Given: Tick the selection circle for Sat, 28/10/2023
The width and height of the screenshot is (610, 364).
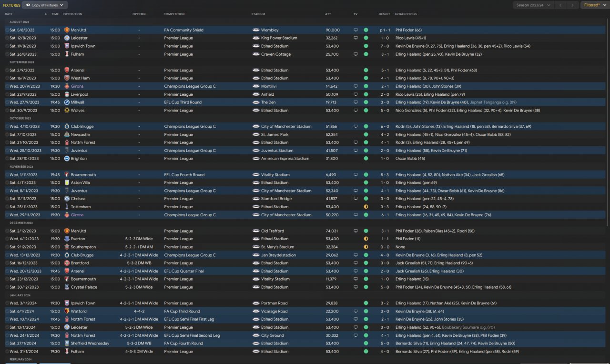Looking at the screenshot, I should [x=7, y=159].
